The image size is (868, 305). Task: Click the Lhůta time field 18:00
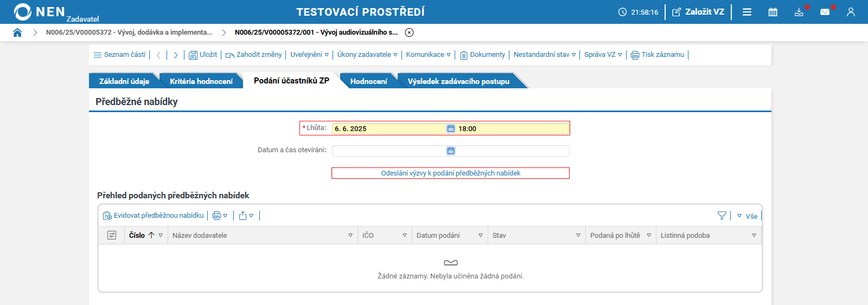tap(512, 129)
